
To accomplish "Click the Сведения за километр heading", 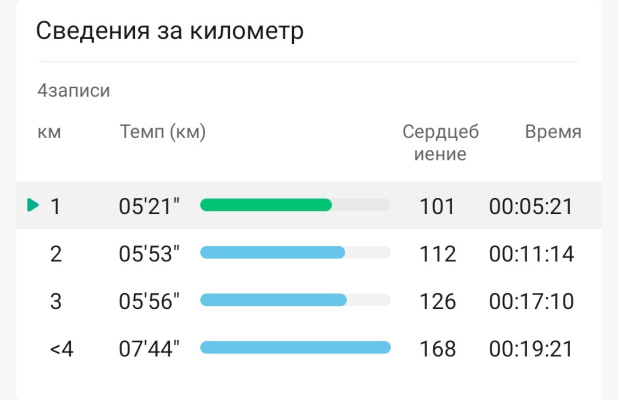I will tap(170, 31).
